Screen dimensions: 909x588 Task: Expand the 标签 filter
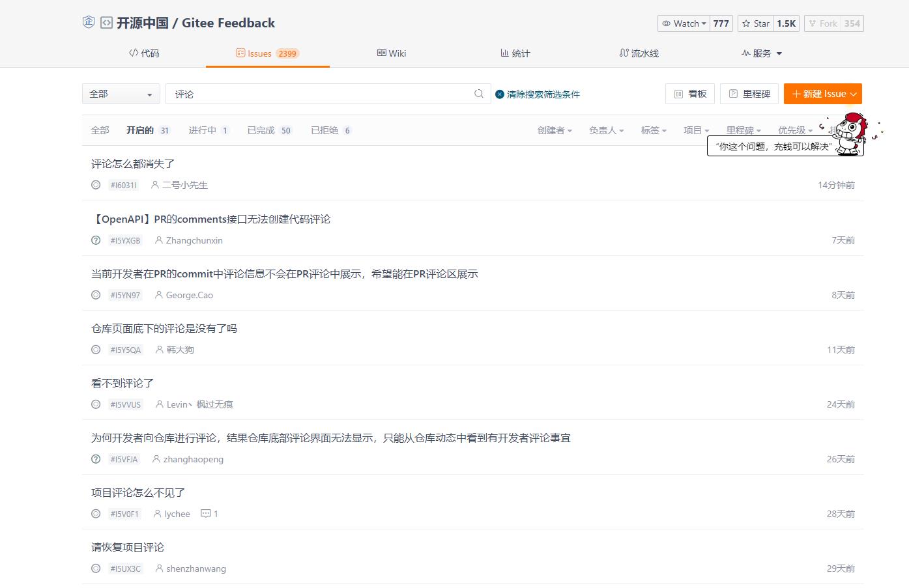coord(654,130)
